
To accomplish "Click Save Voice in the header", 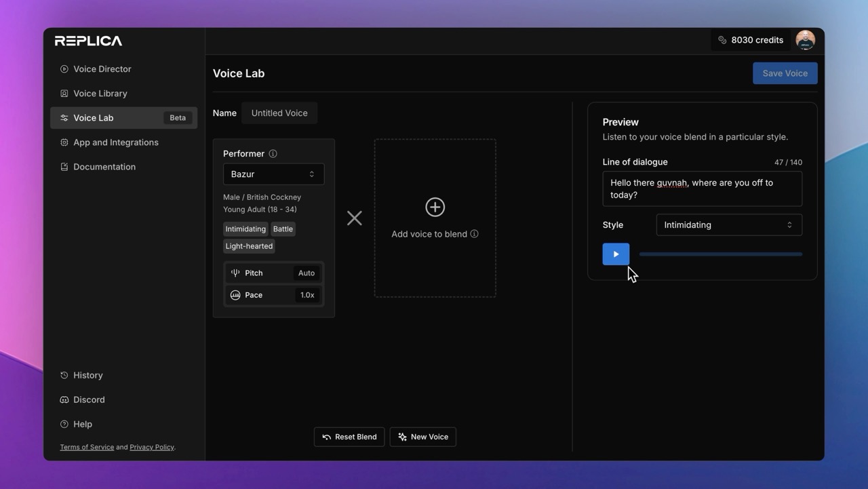I will [785, 73].
